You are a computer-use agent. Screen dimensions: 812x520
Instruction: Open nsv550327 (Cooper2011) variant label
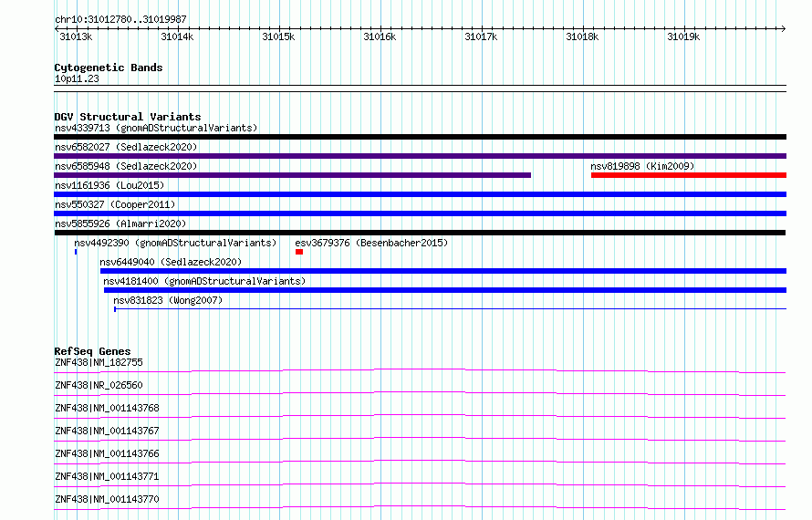[x=115, y=204]
